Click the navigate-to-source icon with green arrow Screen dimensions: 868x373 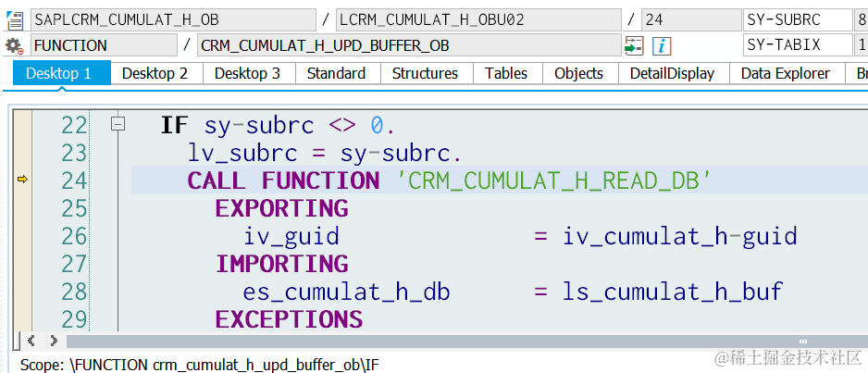click(633, 45)
